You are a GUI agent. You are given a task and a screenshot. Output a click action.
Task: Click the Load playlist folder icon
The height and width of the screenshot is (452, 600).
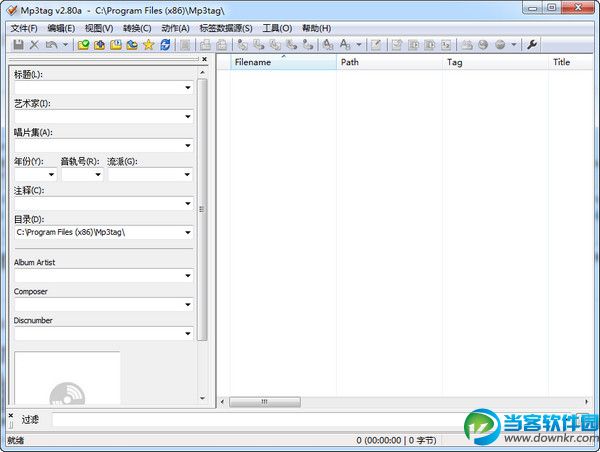tap(116, 45)
